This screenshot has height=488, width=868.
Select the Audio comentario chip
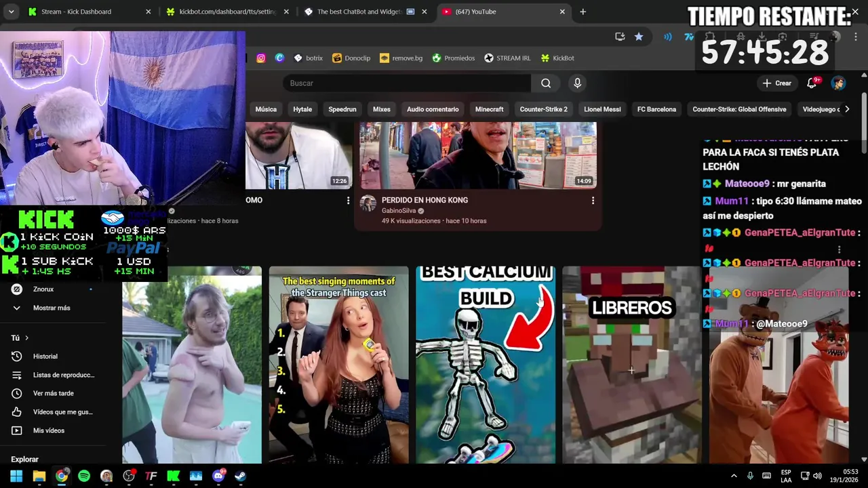click(x=433, y=109)
